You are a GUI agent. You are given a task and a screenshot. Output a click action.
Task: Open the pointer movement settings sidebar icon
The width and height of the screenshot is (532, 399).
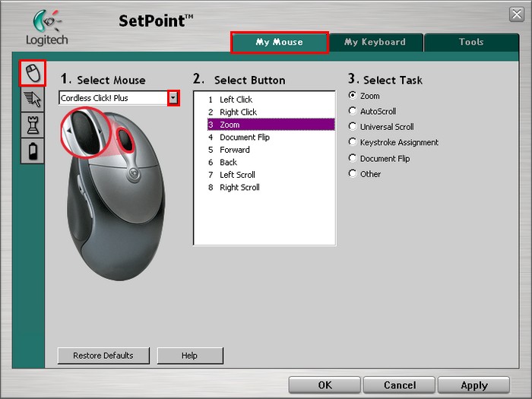point(33,100)
